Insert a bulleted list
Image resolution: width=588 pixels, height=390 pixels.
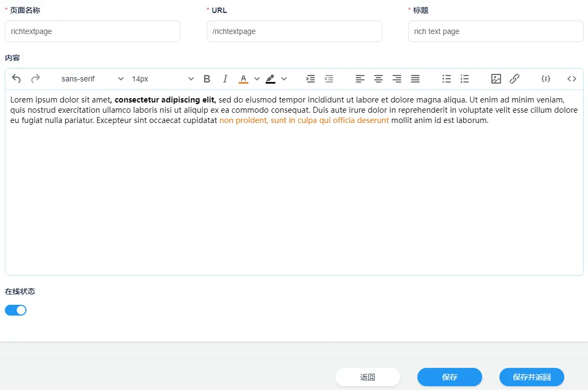[x=447, y=79]
